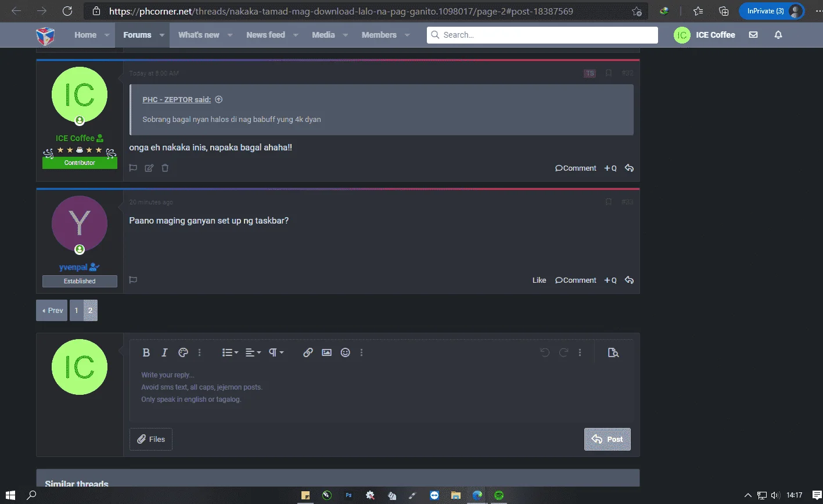Reply to ICE Coffee's post with arrow icon
This screenshot has height=504, width=823.
[629, 168]
